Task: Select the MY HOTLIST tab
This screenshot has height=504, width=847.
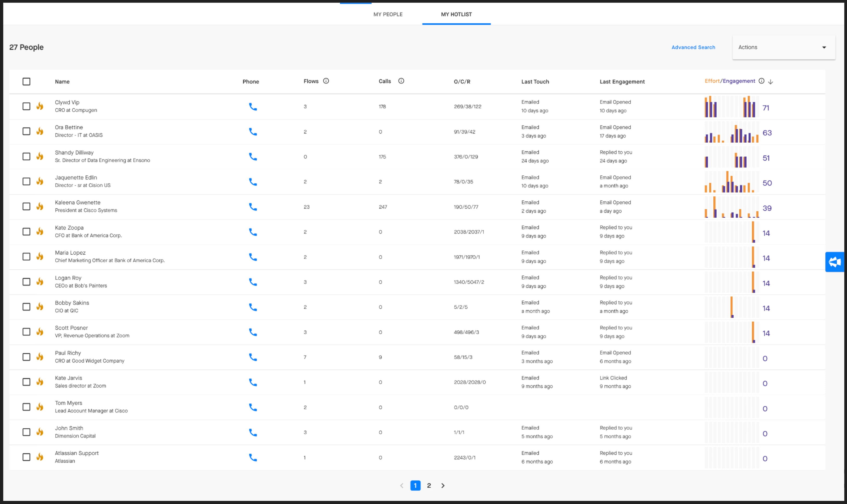Action: click(456, 14)
